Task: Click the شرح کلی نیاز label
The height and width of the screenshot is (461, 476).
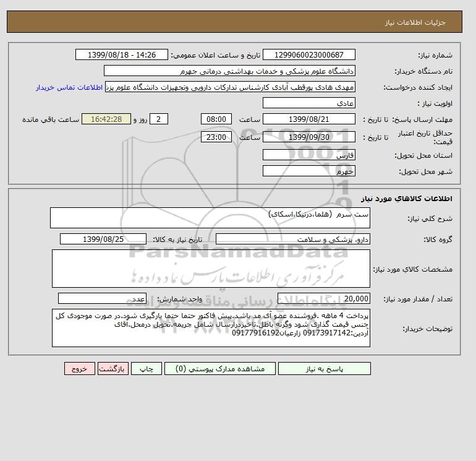Action: pyautogui.click(x=430, y=218)
